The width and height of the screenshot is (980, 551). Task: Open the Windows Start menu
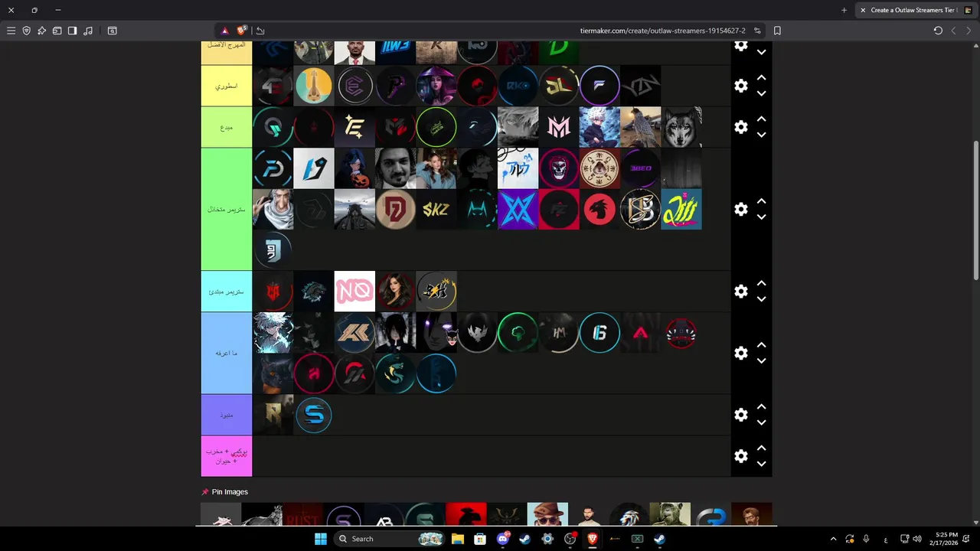click(x=320, y=539)
